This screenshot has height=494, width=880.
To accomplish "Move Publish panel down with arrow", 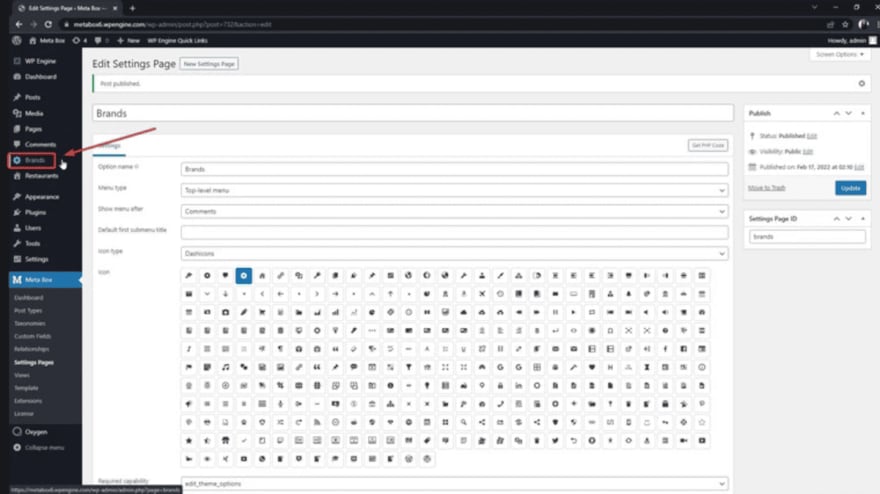I will pos(849,113).
